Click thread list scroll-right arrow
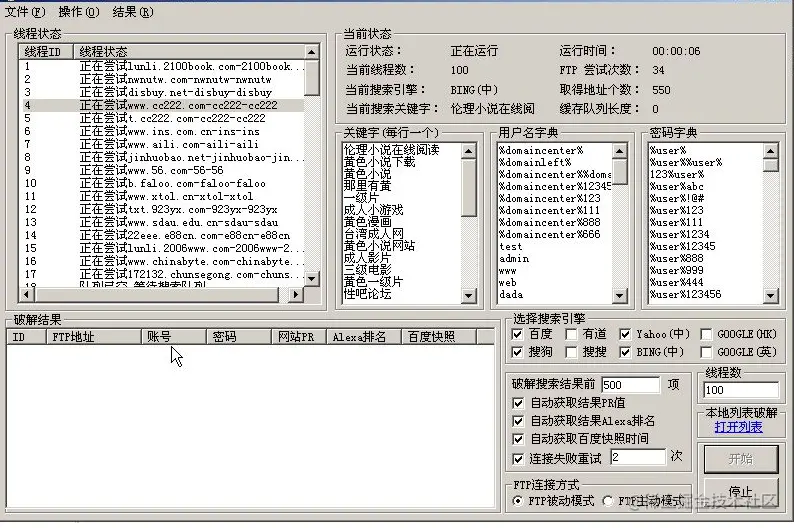The image size is (794, 528). 295,294
